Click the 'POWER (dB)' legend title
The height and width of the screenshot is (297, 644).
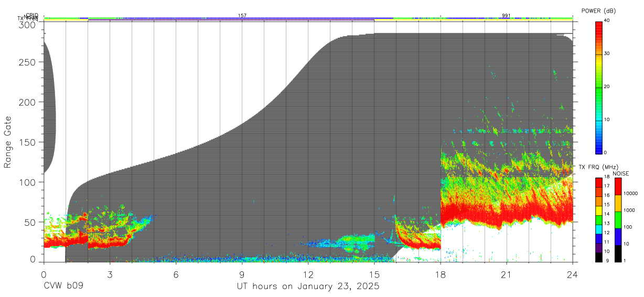click(599, 10)
